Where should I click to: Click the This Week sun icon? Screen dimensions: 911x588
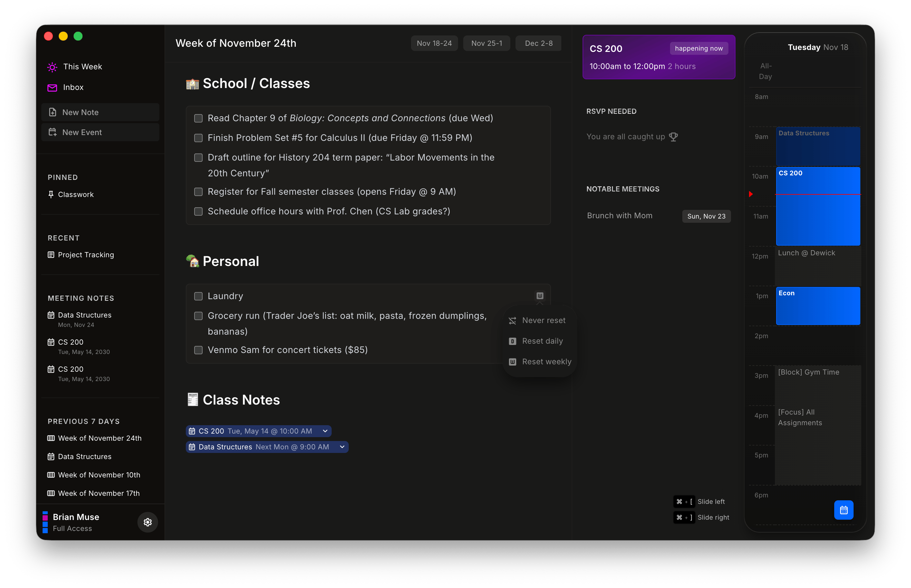coord(52,67)
